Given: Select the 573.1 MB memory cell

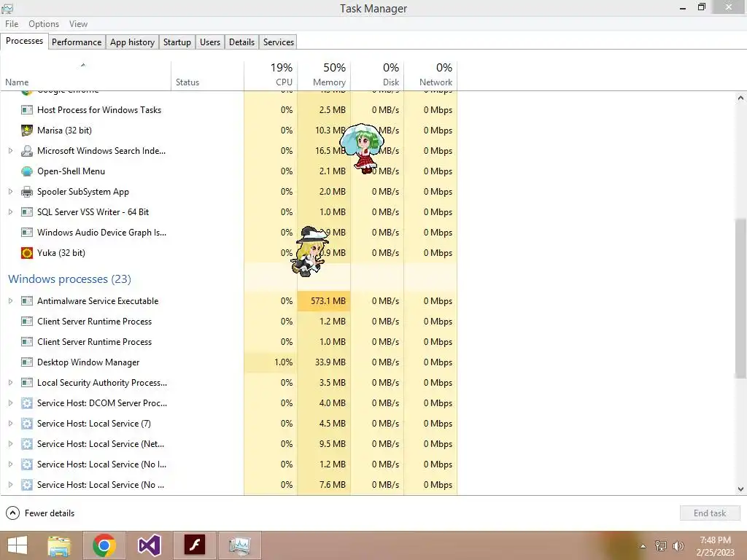Looking at the screenshot, I should [324, 301].
